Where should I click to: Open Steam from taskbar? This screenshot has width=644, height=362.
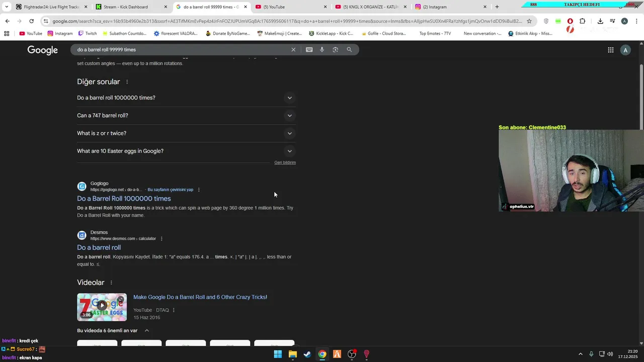pos(307,354)
